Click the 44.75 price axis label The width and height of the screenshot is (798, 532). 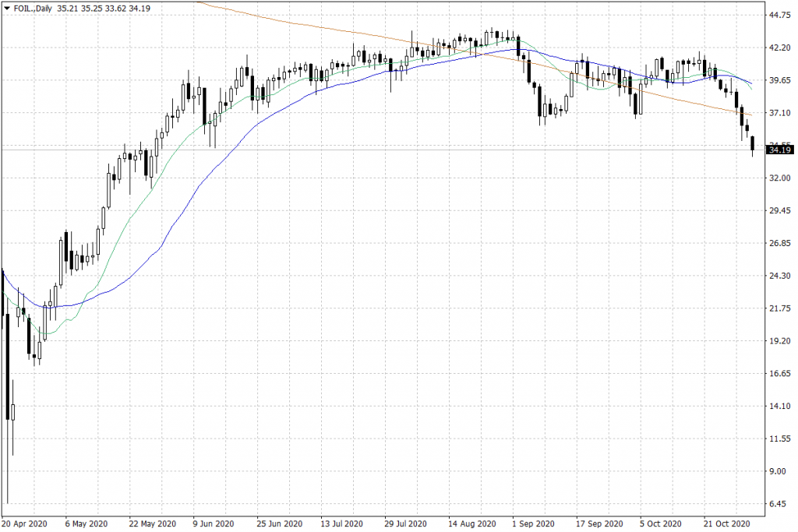click(x=780, y=15)
